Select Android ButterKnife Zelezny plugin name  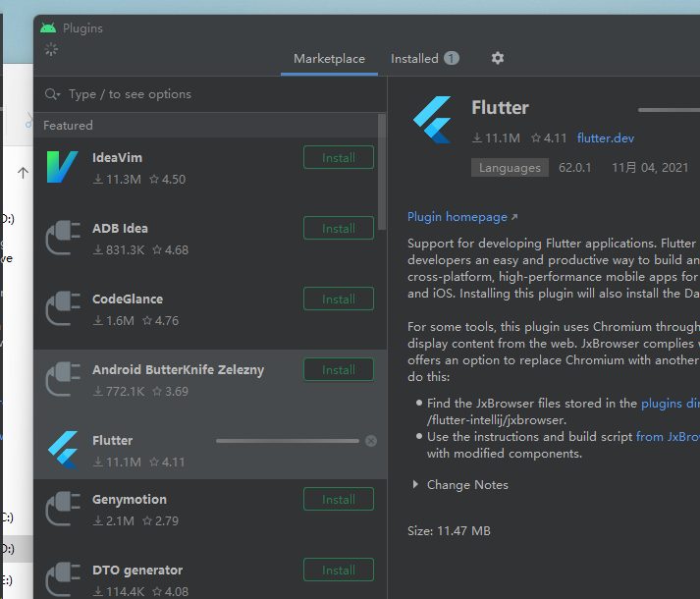[179, 370]
